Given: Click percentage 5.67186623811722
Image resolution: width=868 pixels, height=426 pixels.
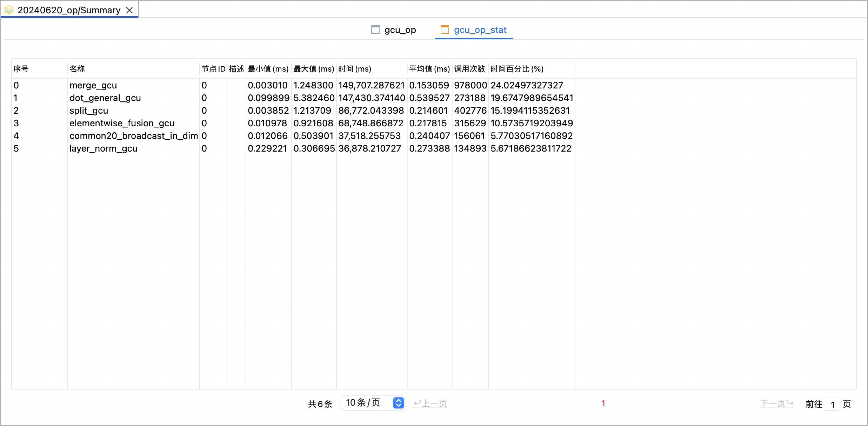Looking at the screenshot, I should pos(531,148).
